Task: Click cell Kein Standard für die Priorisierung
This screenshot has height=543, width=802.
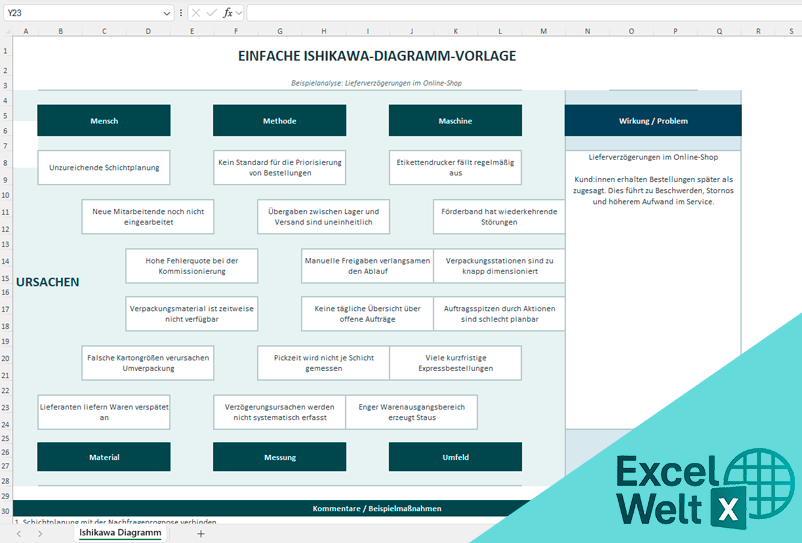Action: (279, 168)
